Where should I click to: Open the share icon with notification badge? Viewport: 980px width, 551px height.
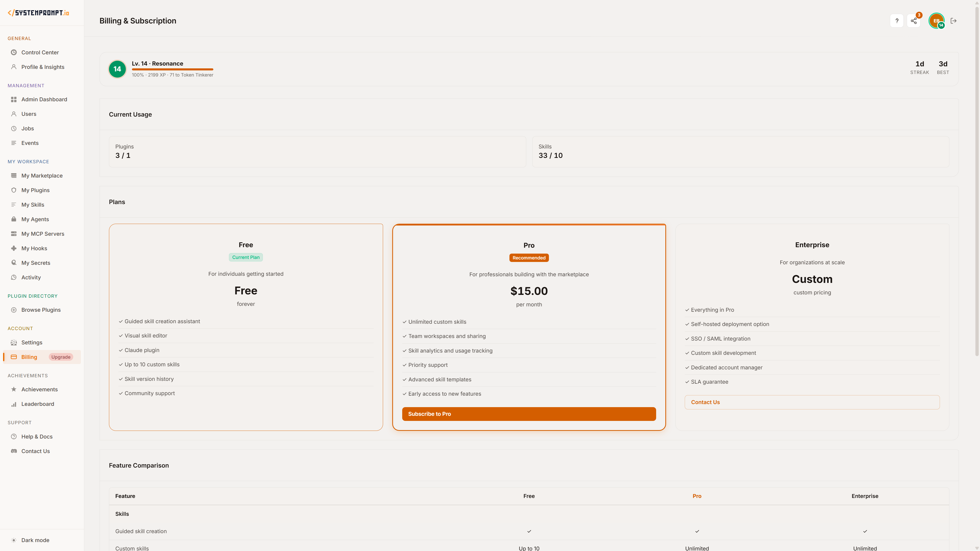pyautogui.click(x=914, y=20)
